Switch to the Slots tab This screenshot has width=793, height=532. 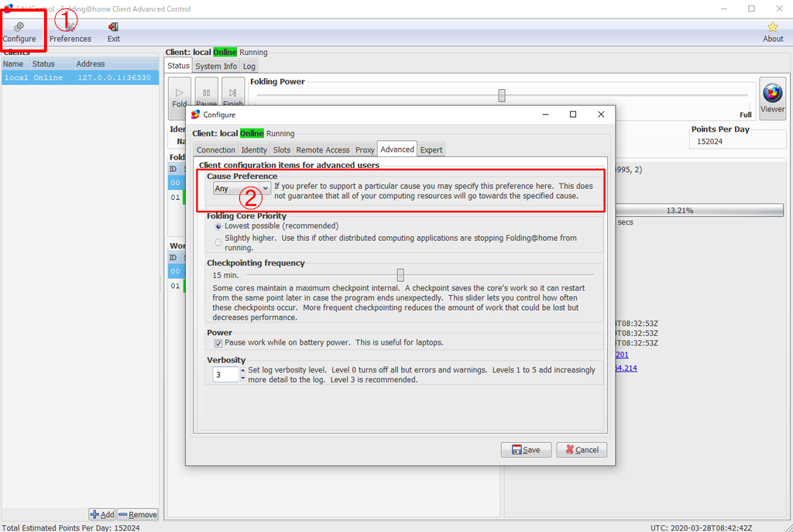282,149
